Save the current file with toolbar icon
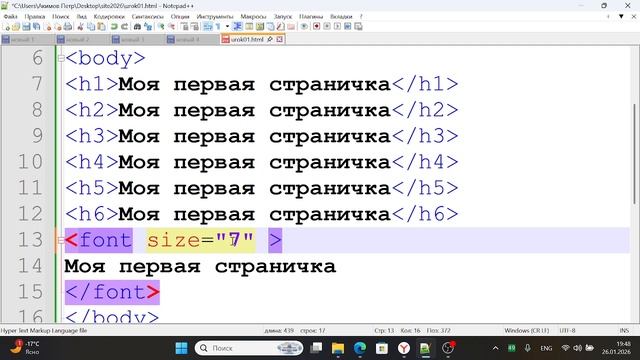640x360 pixels. (26, 27)
